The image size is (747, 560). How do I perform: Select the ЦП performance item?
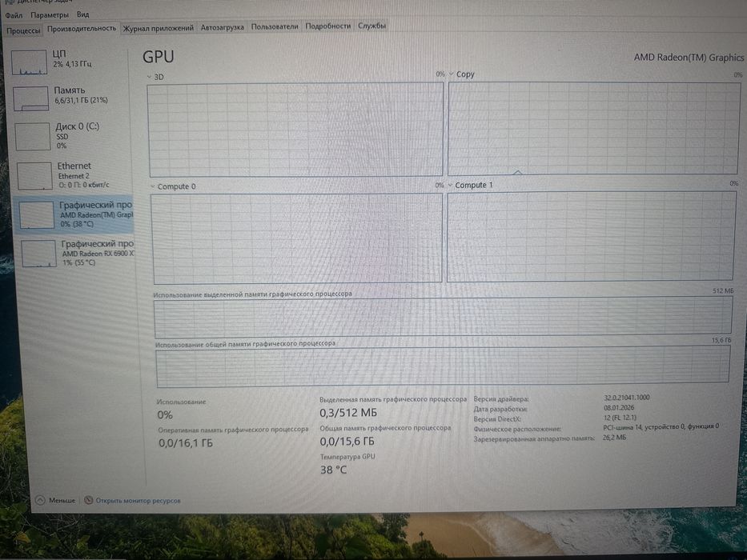click(67, 62)
